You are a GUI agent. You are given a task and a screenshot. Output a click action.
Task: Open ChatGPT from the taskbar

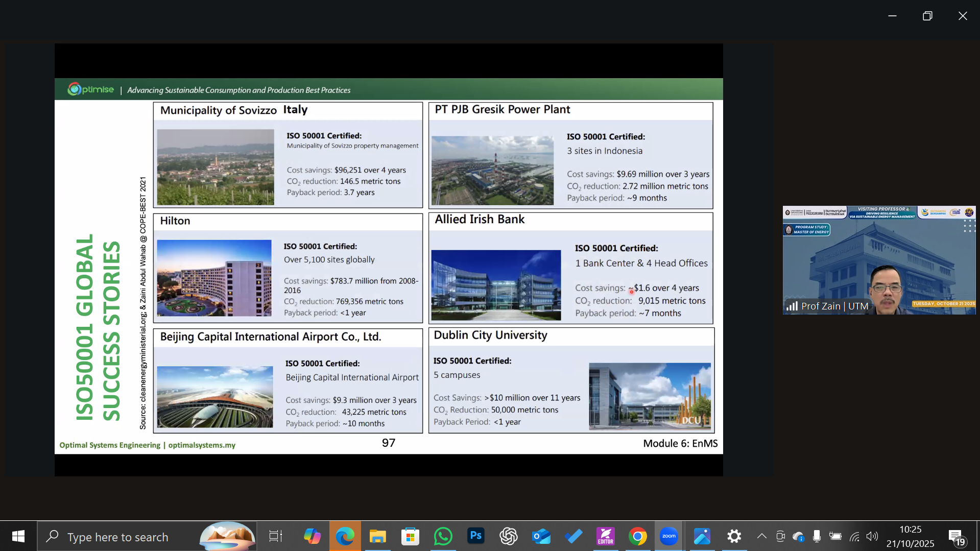(x=508, y=536)
